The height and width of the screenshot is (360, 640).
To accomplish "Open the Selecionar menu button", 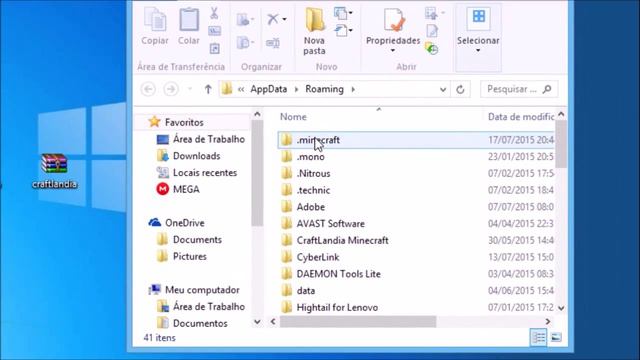I will [478, 31].
